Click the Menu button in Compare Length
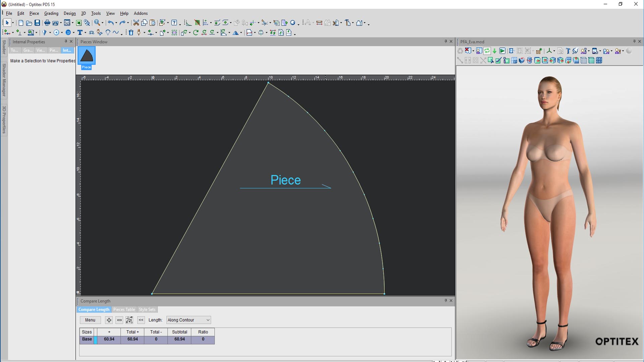The image size is (644, 362). point(90,320)
